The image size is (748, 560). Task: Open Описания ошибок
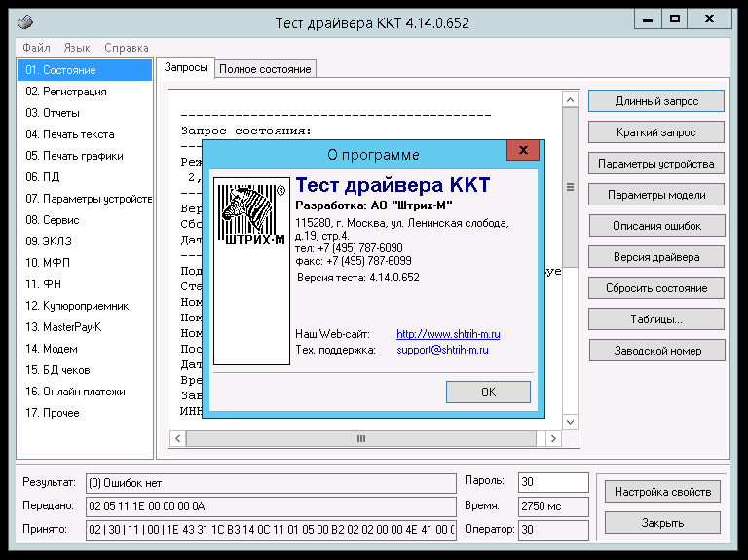pyautogui.click(x=656, y=226)
